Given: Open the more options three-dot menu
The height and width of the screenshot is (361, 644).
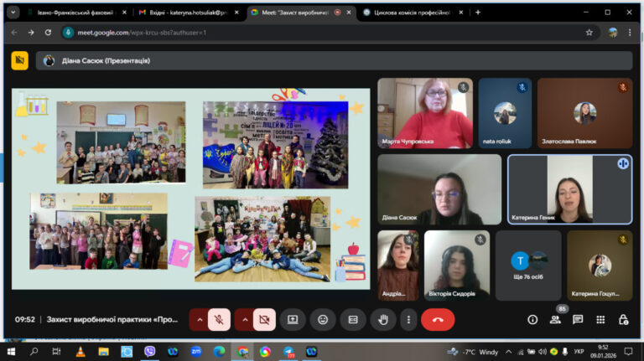Looking at the screenshot, I should point(408,320).
